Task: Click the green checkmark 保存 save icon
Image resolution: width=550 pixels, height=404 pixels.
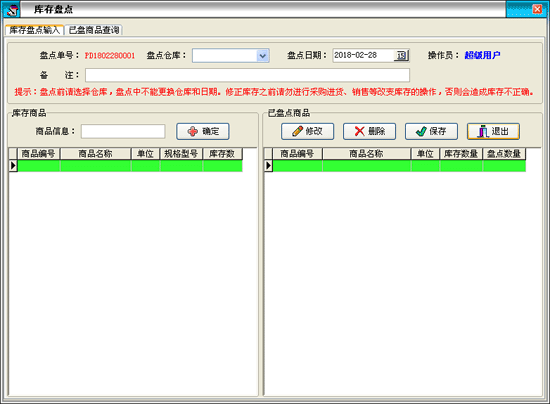Action: pos(421,132)
